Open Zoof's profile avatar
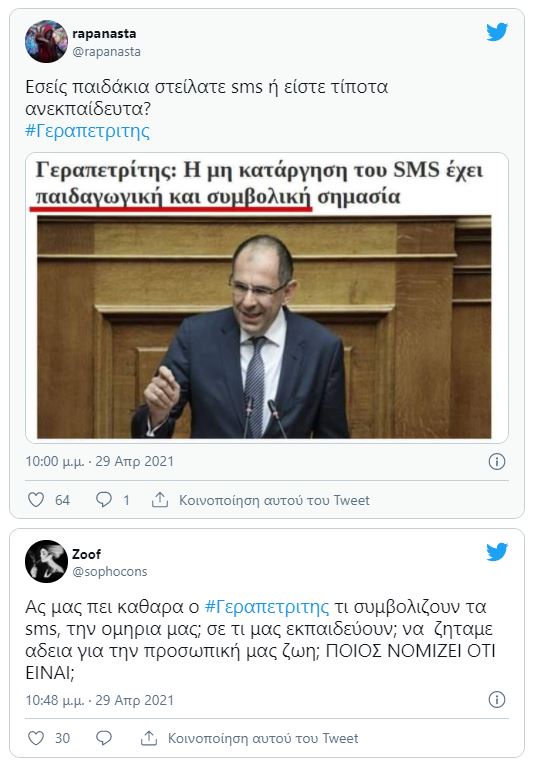Image resolution: width=536 pixels, height=763 pixels. click(x=46, y=562)
